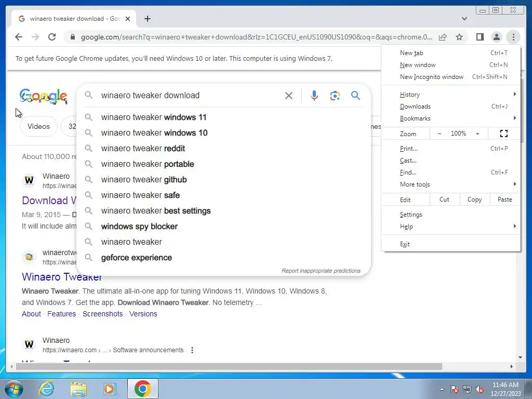This screenshot has width=532, height=399.
Task: Pick suggestion winaero tweaker windows 11
Action: (223, 117)
